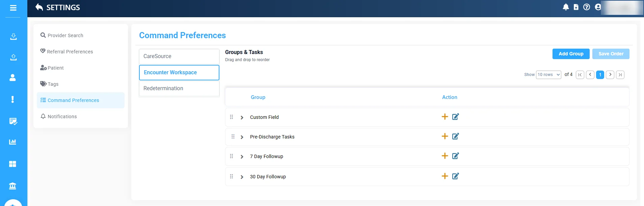Open Referral Preferences settings
The image size is (644, 206).
coord(81,52)
